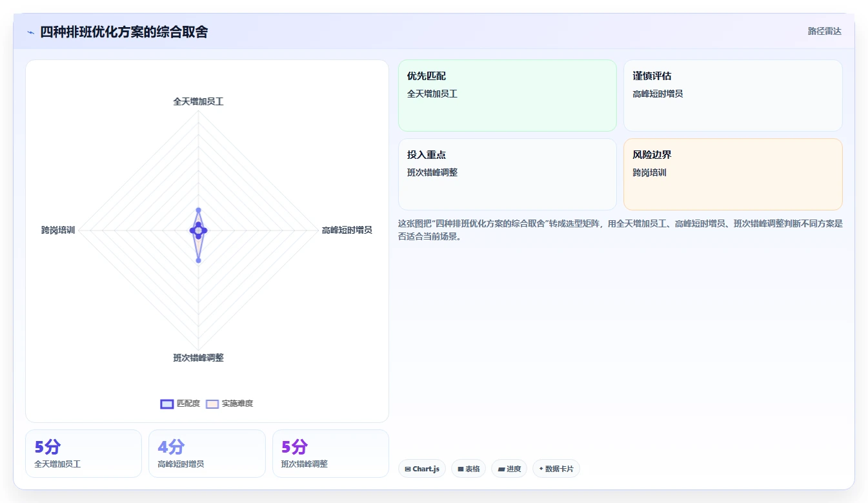Click the top data point on the radar chart
Screen dimensions: 868x503
pos(198,210)
